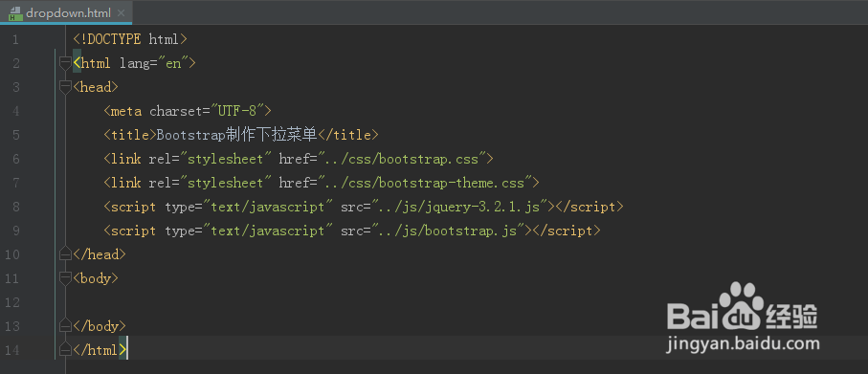Click line number 1 in the gutter
This screenshot has width=868, height=374.
[x=15, y=39]
